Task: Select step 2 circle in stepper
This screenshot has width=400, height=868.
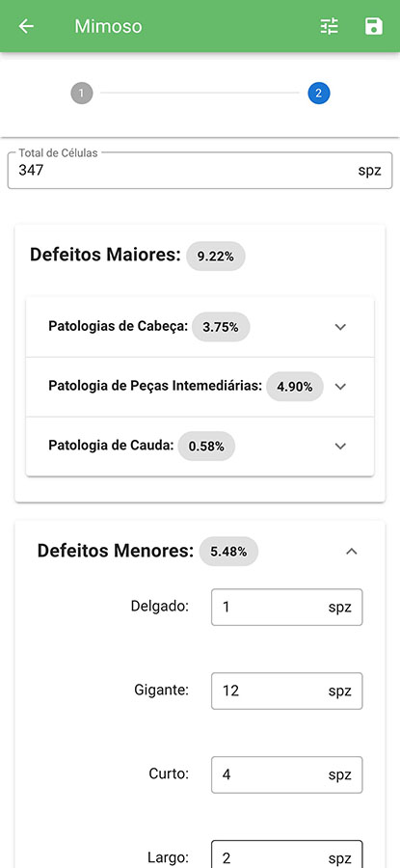Action: (x=319, y=93)
